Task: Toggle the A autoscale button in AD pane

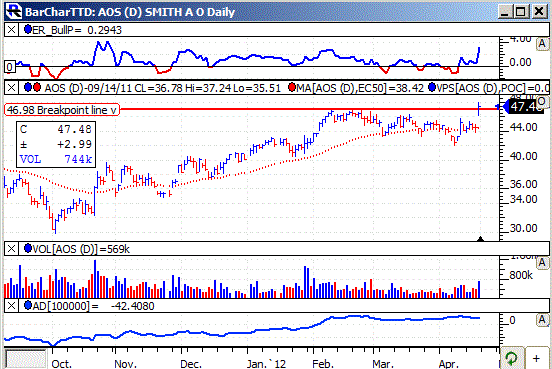Action: click(x=542, y=320)
